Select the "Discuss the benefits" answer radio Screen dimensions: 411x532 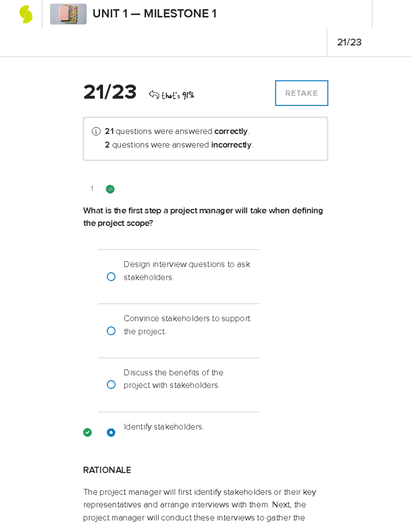tap(111, 384)
